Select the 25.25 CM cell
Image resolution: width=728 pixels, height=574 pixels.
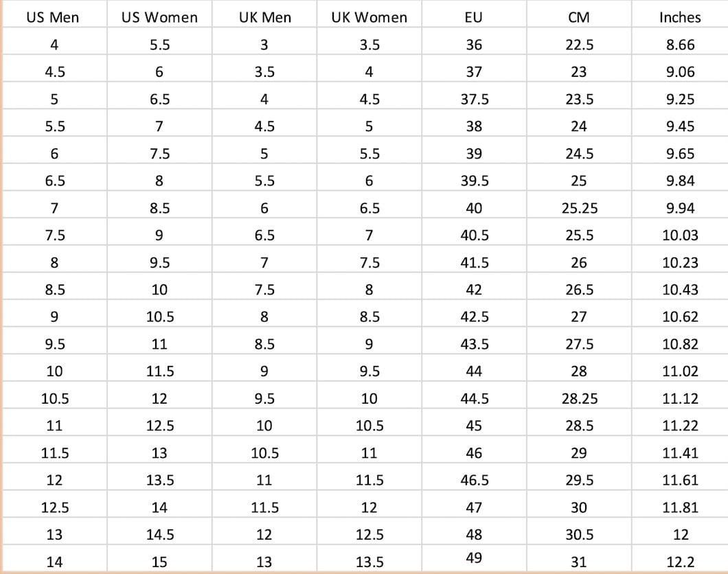pos(579,208)
